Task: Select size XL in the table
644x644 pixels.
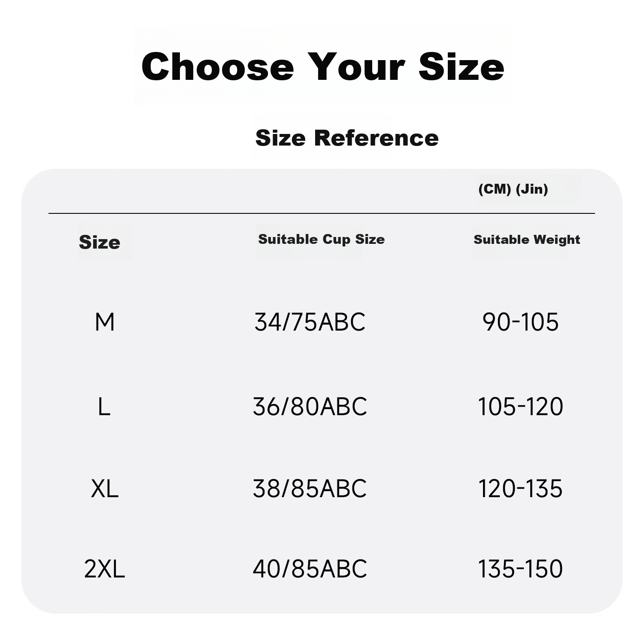Action: pyautogui.click(x=105, y=489)
